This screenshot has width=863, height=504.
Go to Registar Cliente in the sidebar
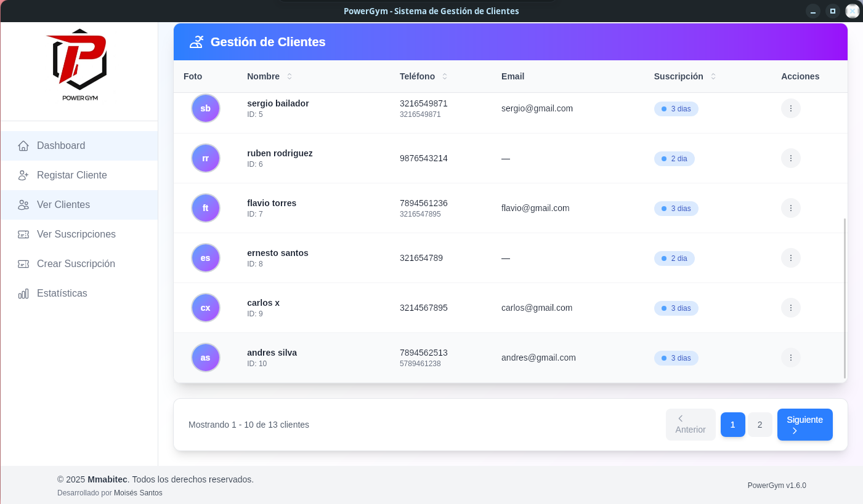(x=79, y=175)
